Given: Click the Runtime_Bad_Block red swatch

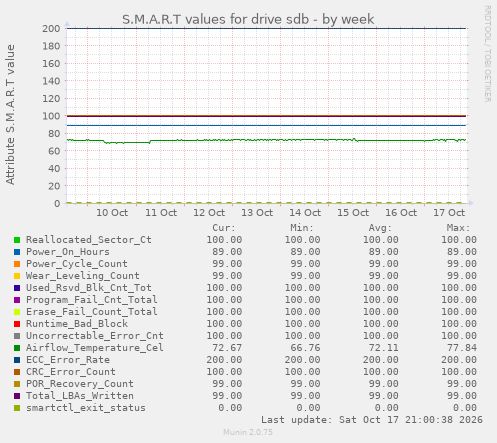Looking at the screenshot, I should tap(17, 324).
